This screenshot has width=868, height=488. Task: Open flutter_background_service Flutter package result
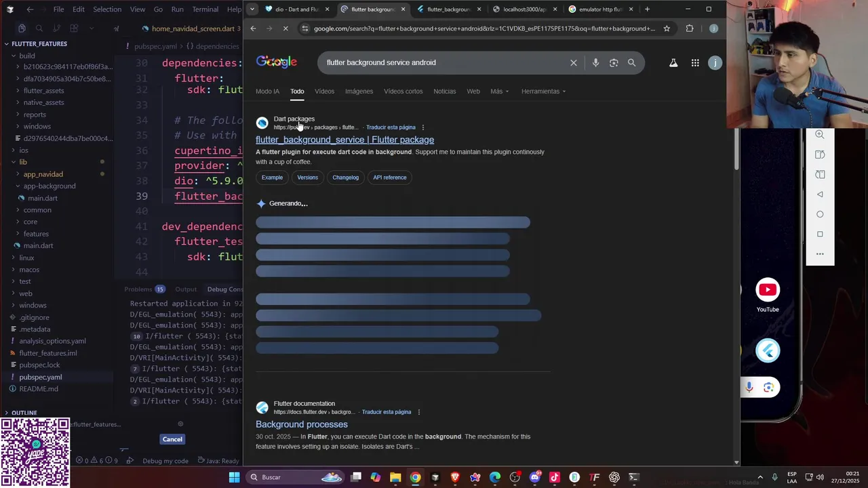pos(344,140)
